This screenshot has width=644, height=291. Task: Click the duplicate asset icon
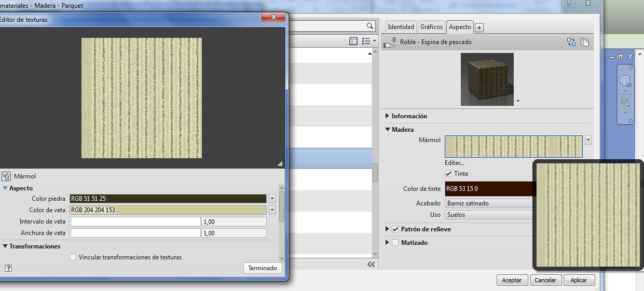[585, 42]
